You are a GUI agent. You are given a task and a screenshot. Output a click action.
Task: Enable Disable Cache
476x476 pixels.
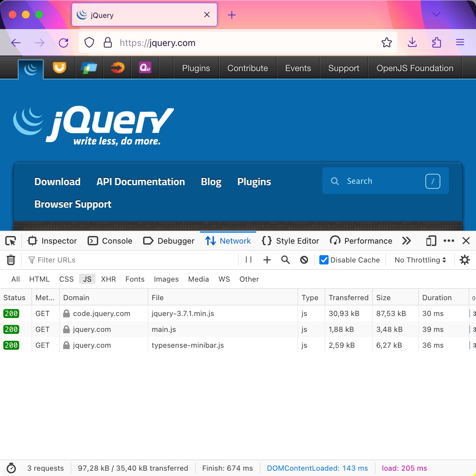pyautogui.click(x=323, y=260)
